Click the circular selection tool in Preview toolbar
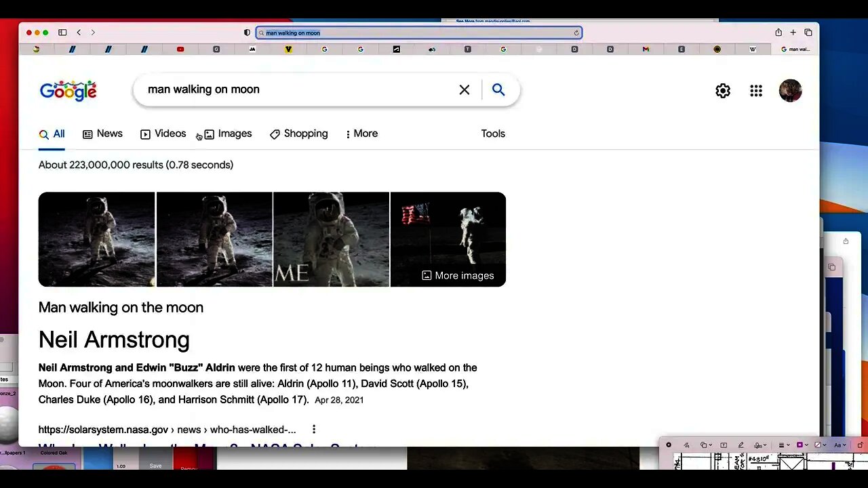Image resolution: width=868 pixels, height=488 pixels. click(669, 445)
